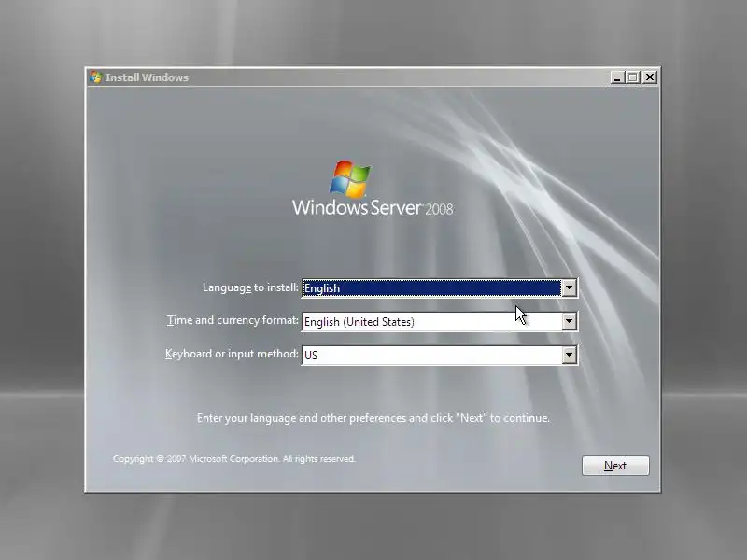Image resolution: width=747 pixels, height=560 pixels.
Task: Open the Language to install dropdown arrow
Action: coord(569,287)
